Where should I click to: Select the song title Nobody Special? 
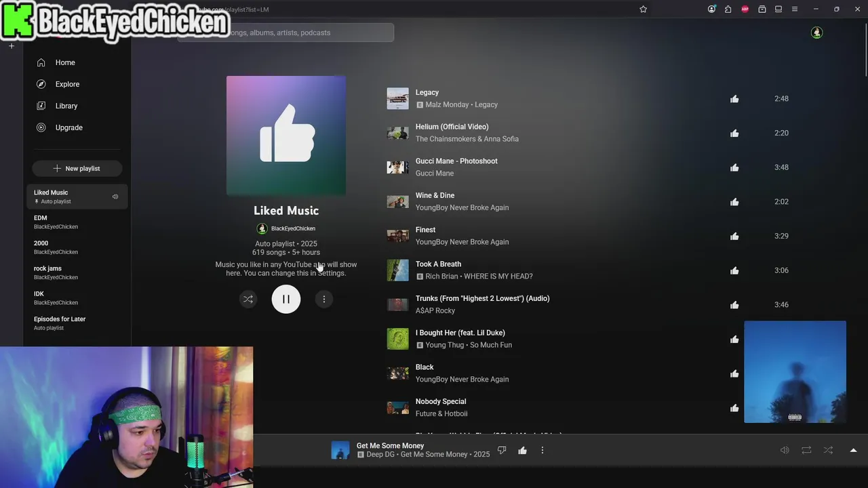pyautogui.click(x=441, y=401)
